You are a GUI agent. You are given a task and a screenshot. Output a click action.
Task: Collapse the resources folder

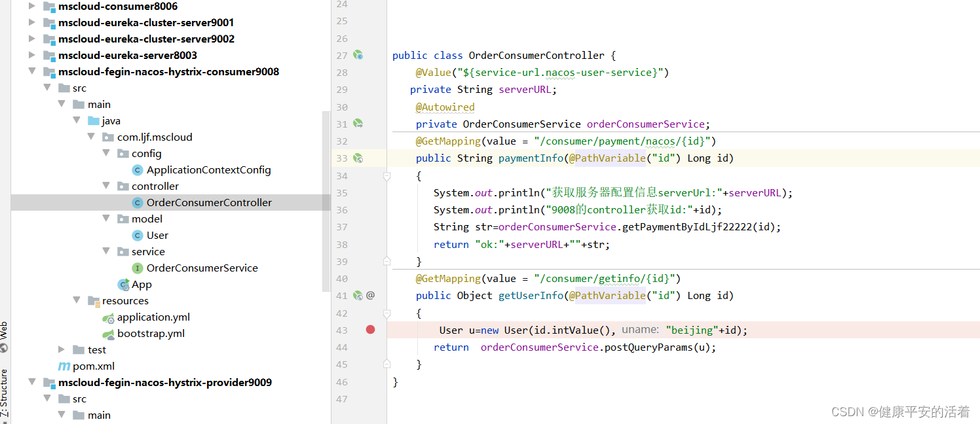pyautogui.click(x=77, y=300)
